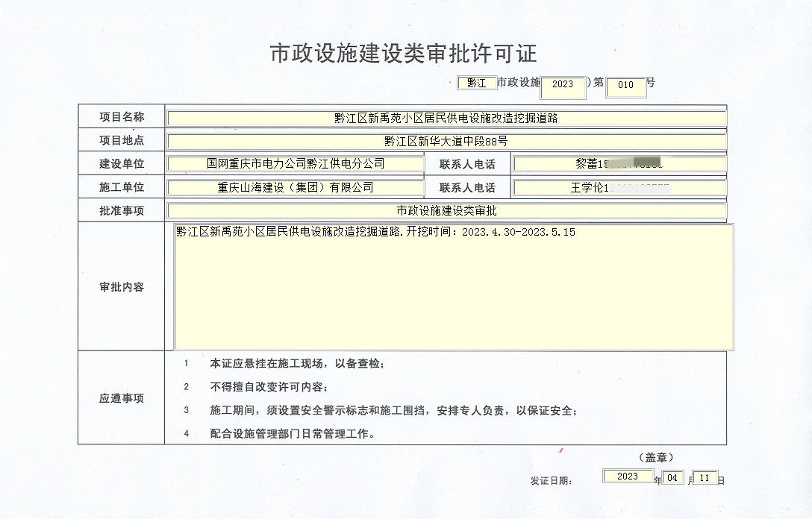Select the 批准事项 row label
812x519 pixels.
tap(122, 211)
